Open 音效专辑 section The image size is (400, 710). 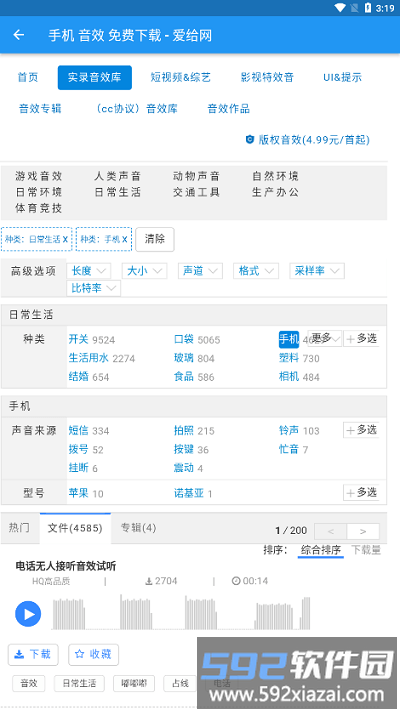pos(40,109)
